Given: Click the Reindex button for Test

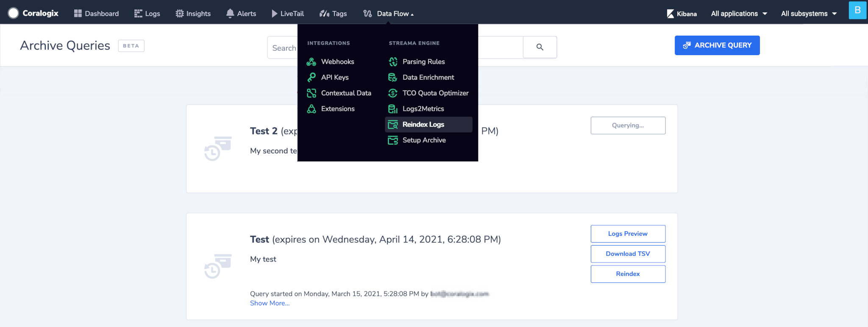Looking at the screenshot, I should pos(628,274).
